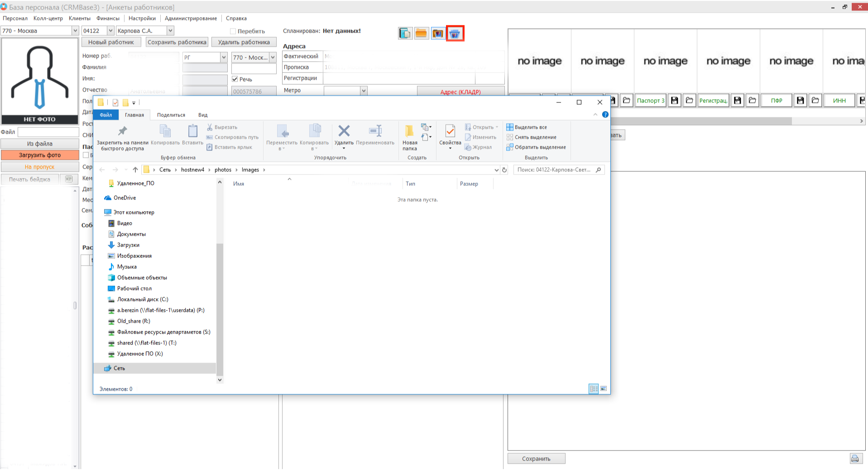Open Свойства in the Explorer ribbon
This screenshot has width=868, height=470.
coord(450,138)
